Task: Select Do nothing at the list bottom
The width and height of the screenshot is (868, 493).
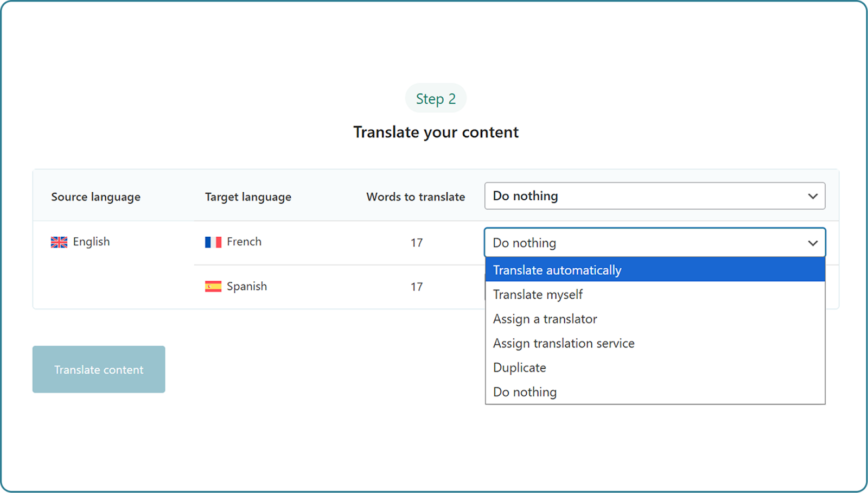Action: point(525,392)
